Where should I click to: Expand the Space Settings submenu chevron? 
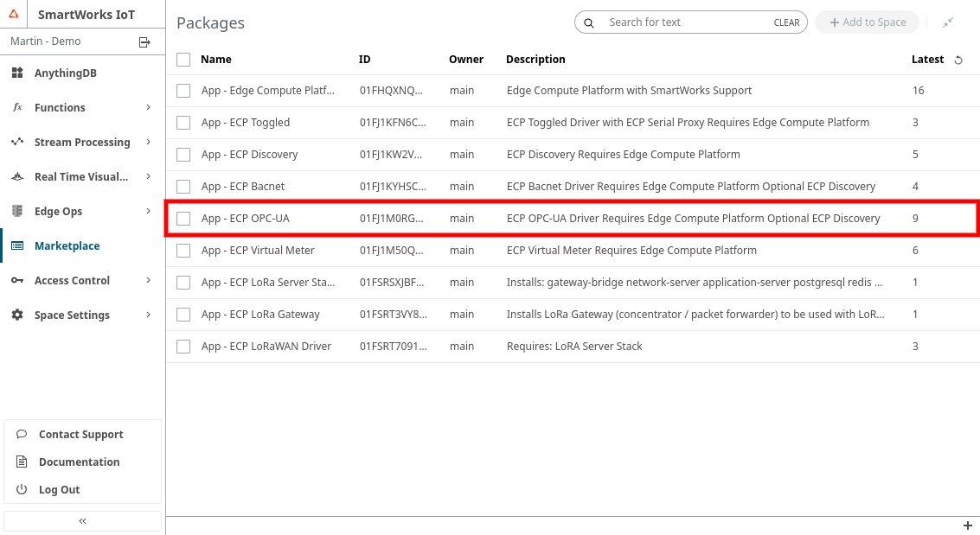click(x=148, y=315)
